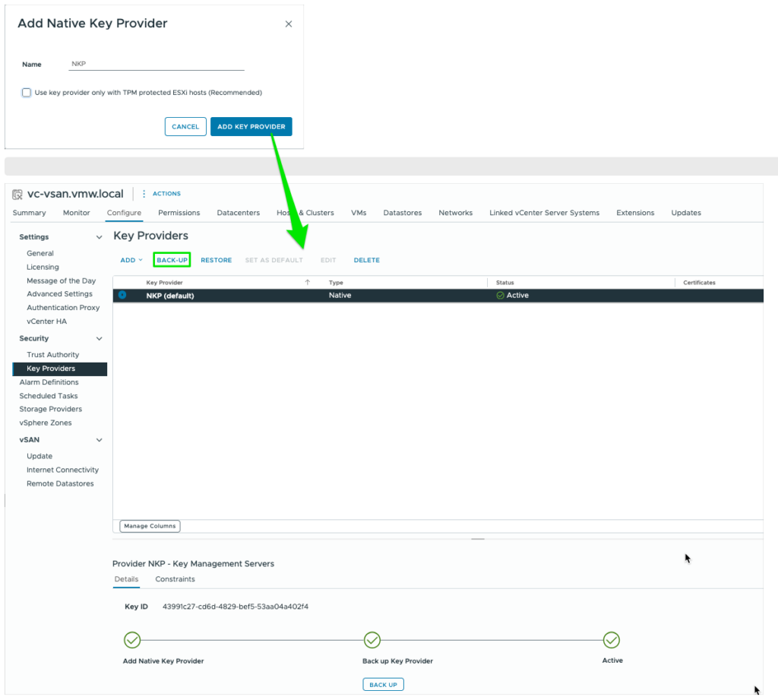Close the Add Native Key Provider dialog

[288, 24]
